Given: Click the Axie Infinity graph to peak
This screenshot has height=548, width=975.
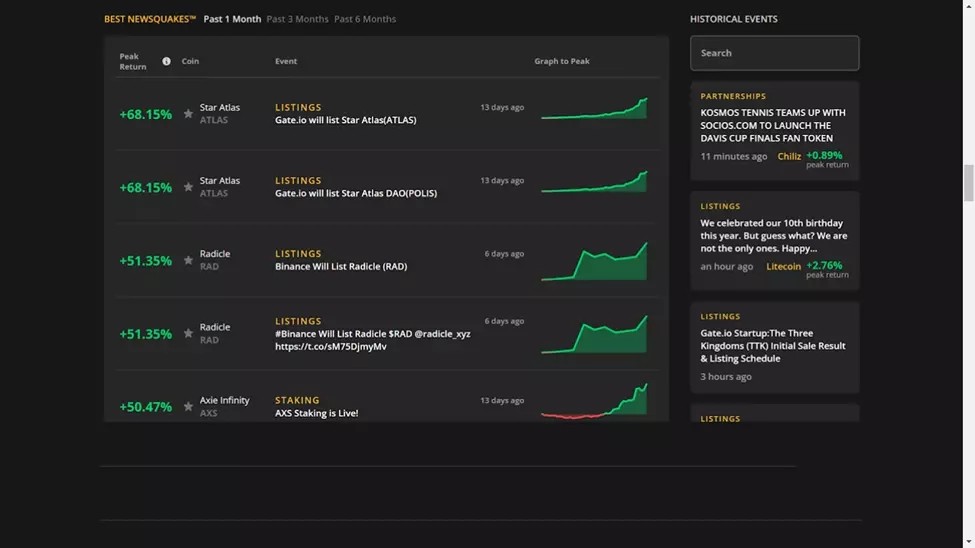Looking at the screenshot, I should pyautogui.click(x=594, y=401).
